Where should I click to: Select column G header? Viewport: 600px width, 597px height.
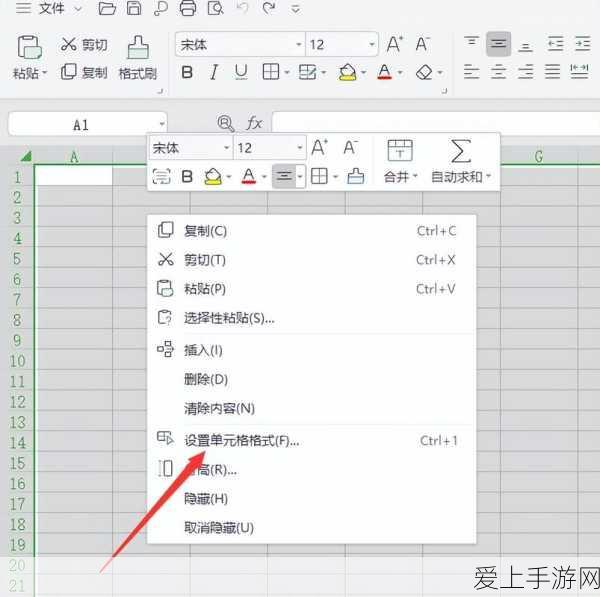pyautogui.click(x=539, y=156)
